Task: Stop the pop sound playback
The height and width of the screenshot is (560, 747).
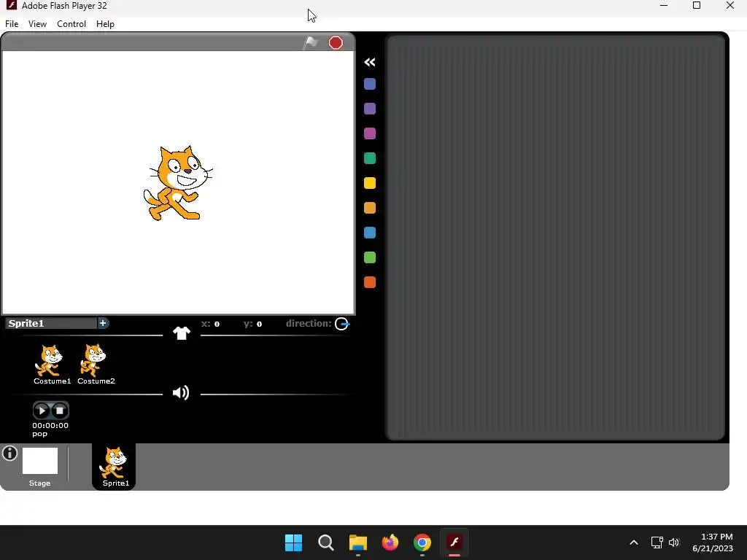Action: (x=60, y=410)
